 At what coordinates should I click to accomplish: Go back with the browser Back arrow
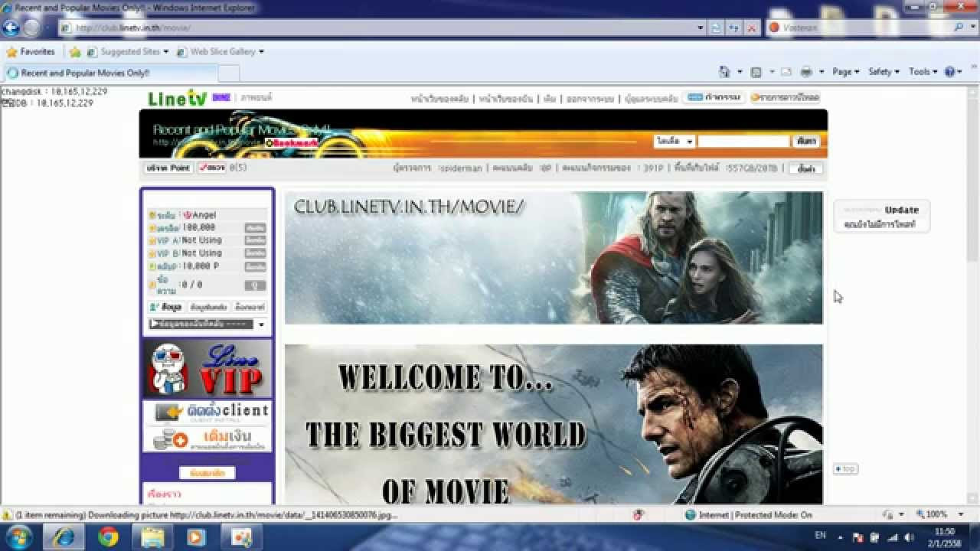[11, 28]
